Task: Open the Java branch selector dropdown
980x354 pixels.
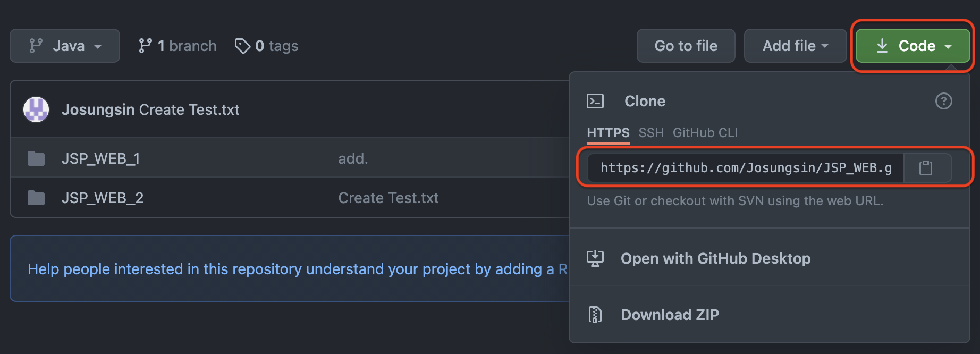Action: [64, 46]
